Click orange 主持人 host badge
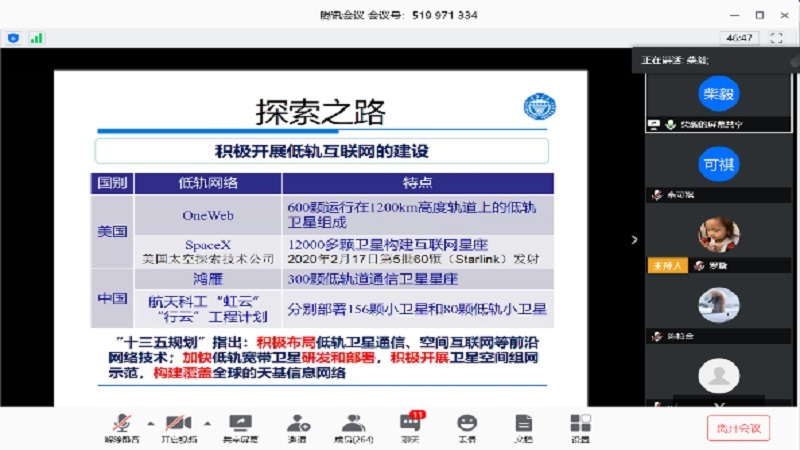This screenshot has height=450, width=800. pyautogui.click(x=667, y=266)
